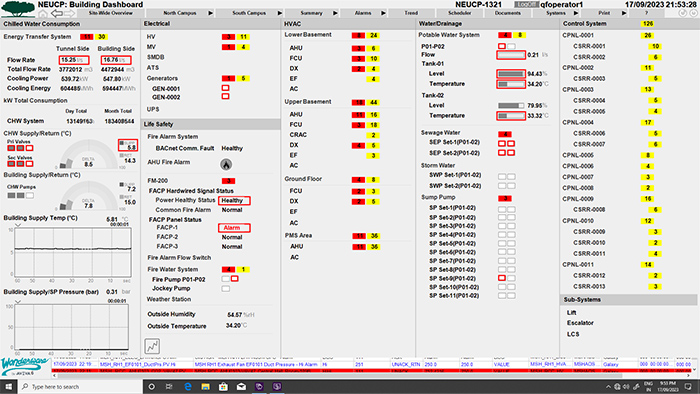
Task: Click the red Fire Pump P01-P02 indicator
Action: tap(234, 279)
